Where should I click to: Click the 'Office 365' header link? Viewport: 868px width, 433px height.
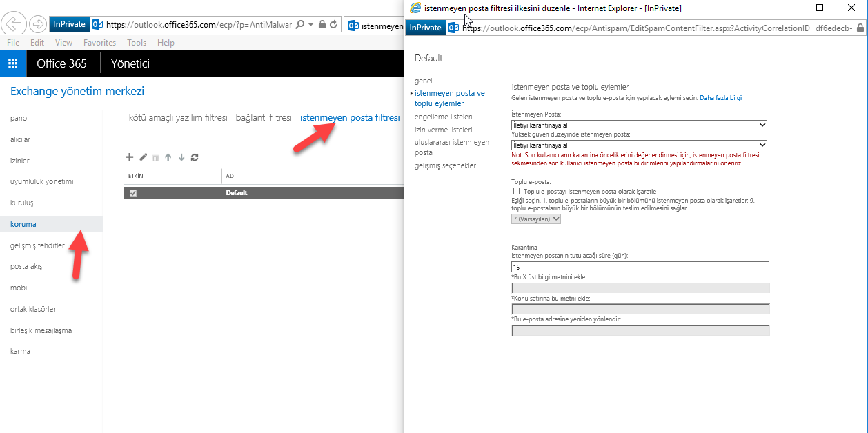(x=61, y=63)
